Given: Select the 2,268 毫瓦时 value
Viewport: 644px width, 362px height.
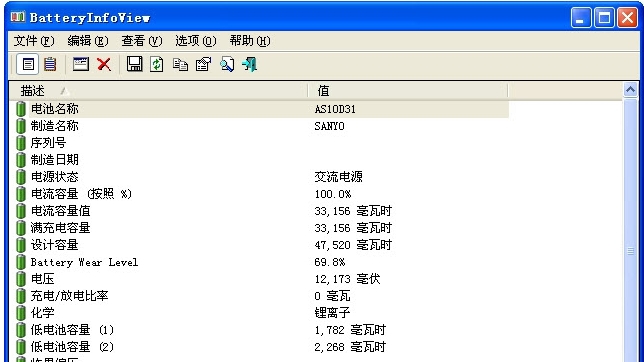Looking at the screenshot, I should 350,347.
